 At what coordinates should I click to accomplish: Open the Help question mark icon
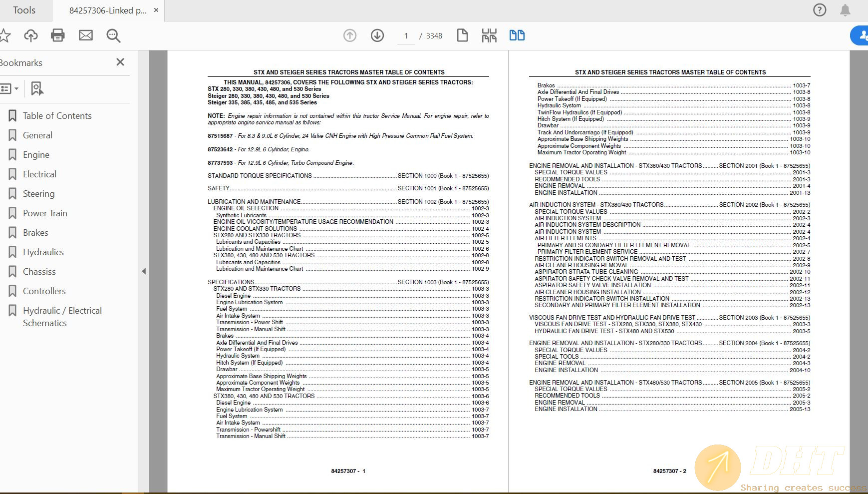(x=820, y=10)
